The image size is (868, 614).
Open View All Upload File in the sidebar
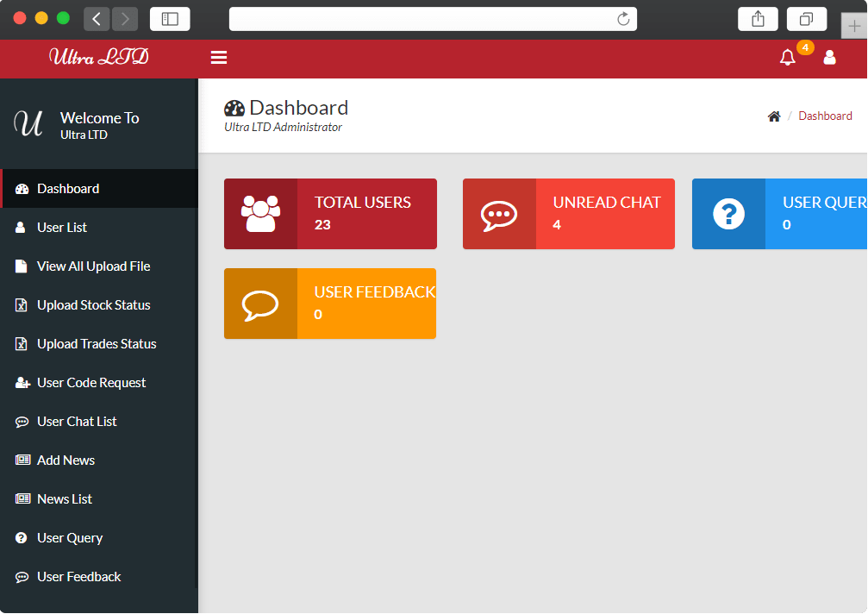pos(99,266)
